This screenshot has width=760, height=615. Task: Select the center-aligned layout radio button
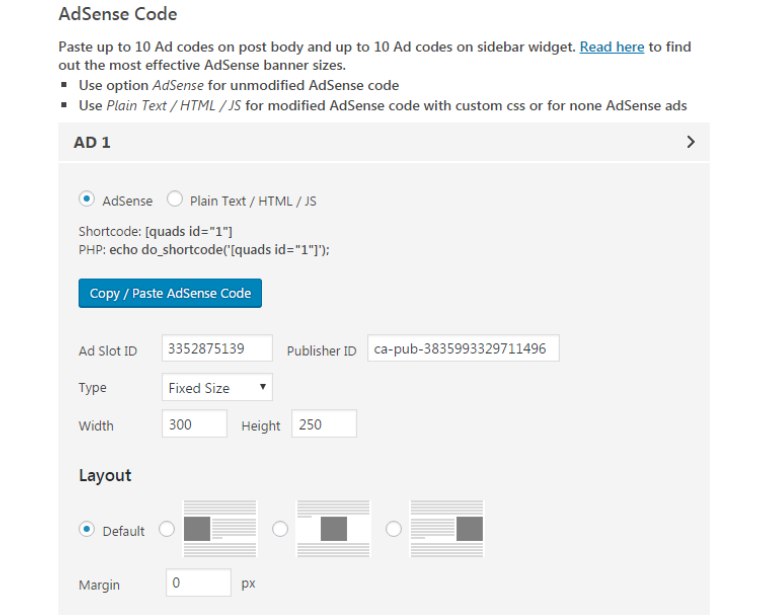[x=280, y=529]
